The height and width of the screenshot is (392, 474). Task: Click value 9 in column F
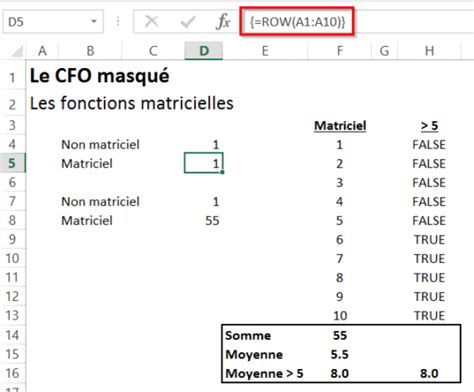pos(339,297)
